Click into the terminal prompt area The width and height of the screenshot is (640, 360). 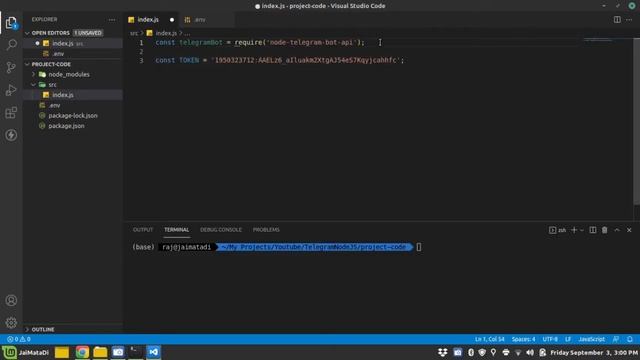(x=419, y=247)
